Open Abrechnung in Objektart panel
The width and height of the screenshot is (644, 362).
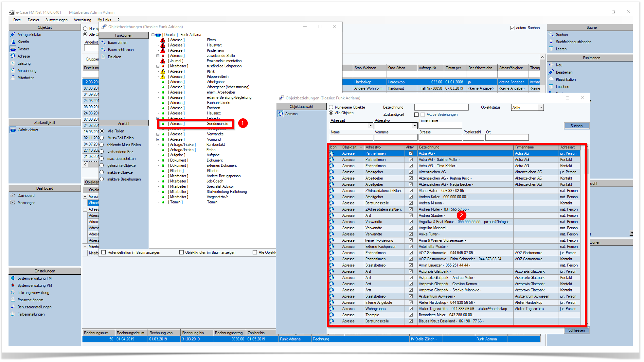(x=27, y=71)
